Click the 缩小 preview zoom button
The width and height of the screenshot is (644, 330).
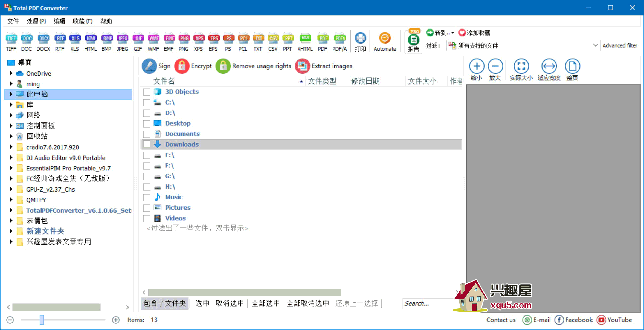click(x=477, y=70)
